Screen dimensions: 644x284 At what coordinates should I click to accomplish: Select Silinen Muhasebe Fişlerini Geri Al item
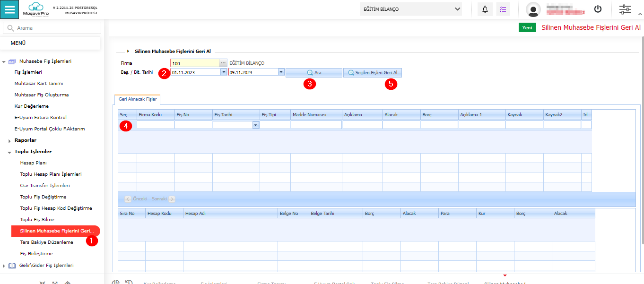(55, 231)
